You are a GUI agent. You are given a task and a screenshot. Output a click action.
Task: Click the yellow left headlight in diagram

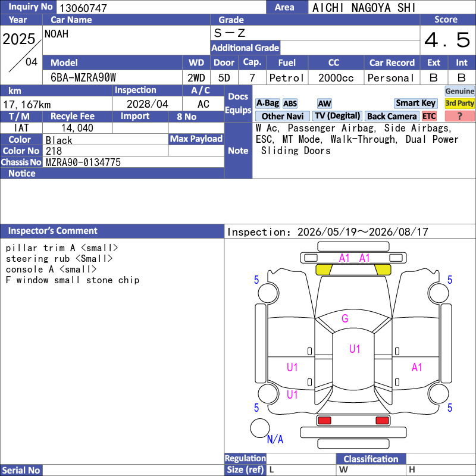tap(324, 270)
